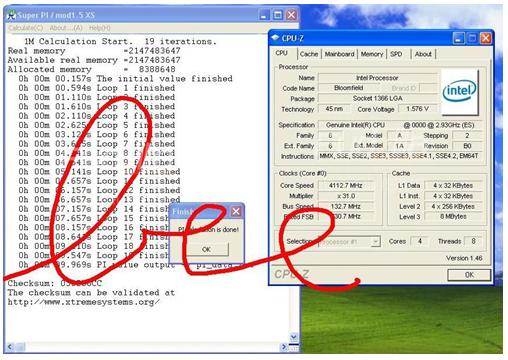Click the Level 2 value 4 x 256 KBytes
Image resolution: width=508 pixels, height=360 pixels.
click(x=453, y=206)
